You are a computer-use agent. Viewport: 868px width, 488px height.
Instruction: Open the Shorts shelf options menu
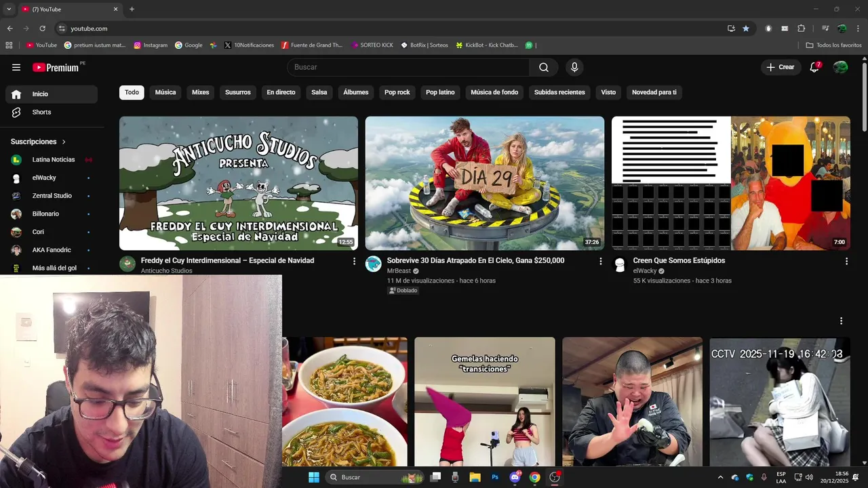pyautogui.click(x=841, y=321)
